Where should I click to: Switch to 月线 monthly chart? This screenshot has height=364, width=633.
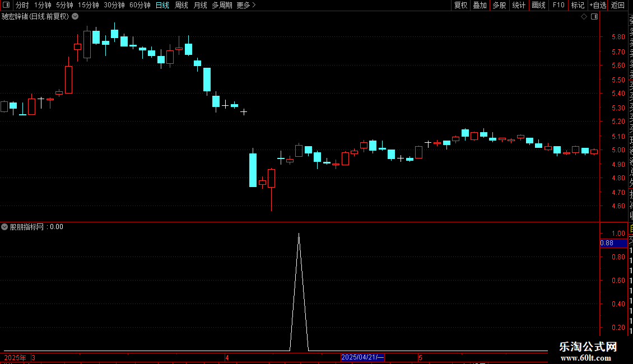coord(200,5)
